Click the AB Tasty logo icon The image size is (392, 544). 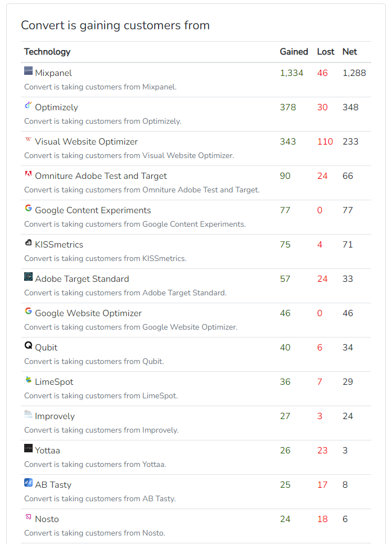click(x=29, y=483)
